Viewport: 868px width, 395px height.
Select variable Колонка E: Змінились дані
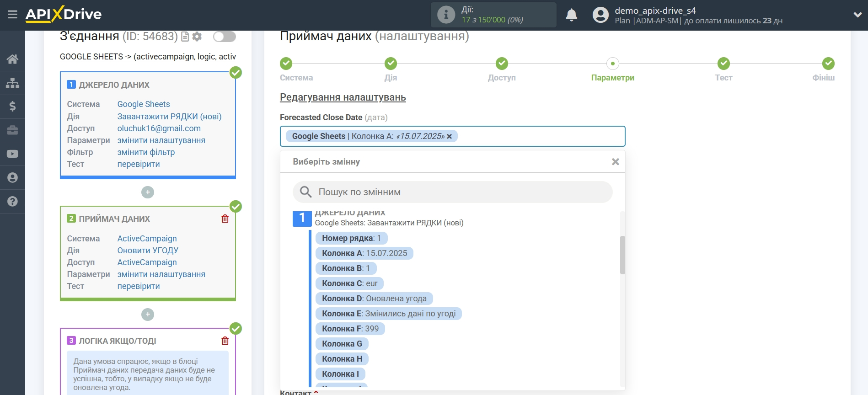(389, 314)
